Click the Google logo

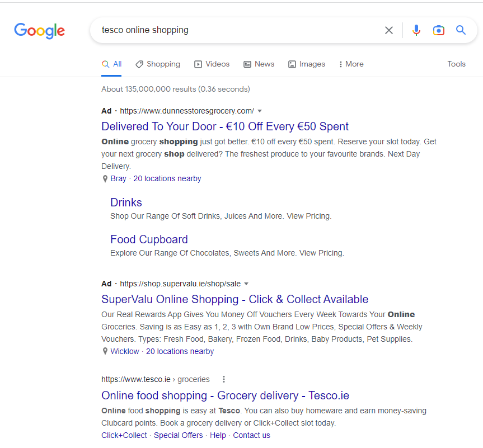(39, 31)
